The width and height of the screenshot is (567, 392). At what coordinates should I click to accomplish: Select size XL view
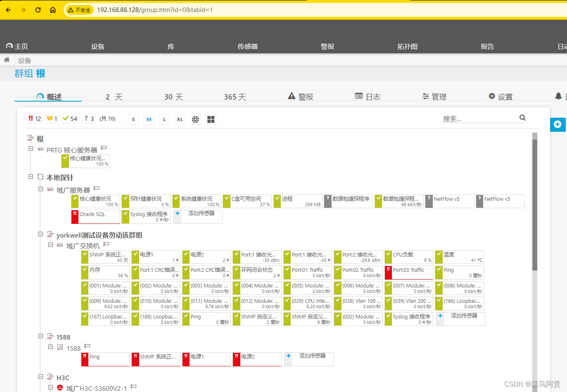180,119
